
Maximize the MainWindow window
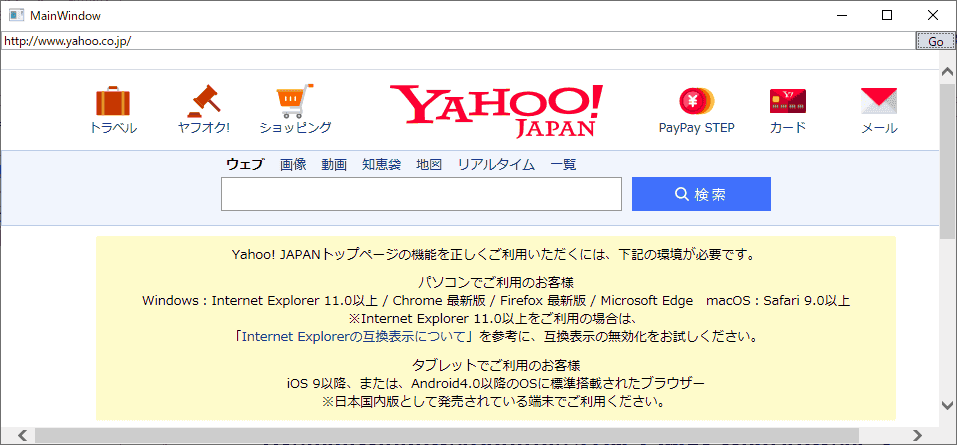(887, 16)
